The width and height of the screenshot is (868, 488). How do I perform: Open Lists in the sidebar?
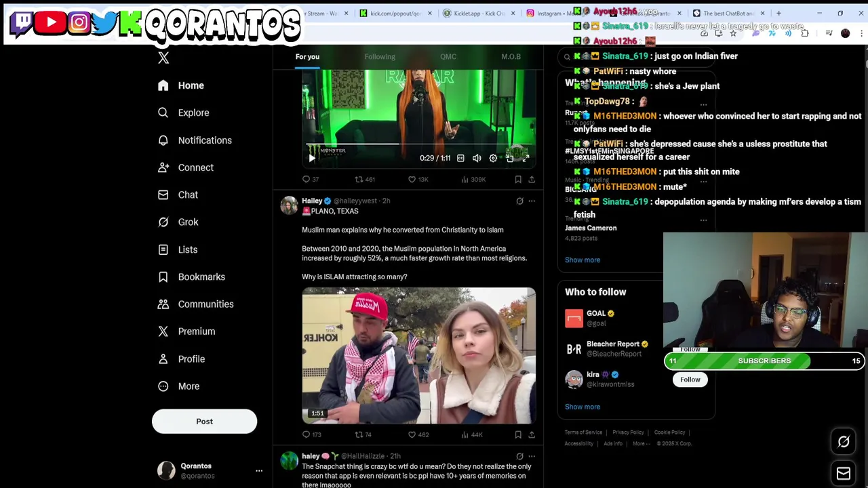(x=178, y=249)
